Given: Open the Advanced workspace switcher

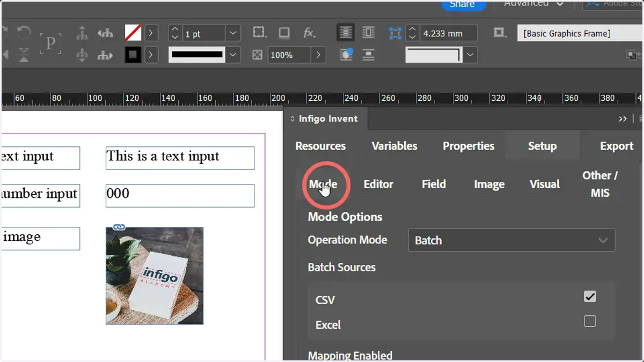Looking at the screenshot, I should 533,4.
